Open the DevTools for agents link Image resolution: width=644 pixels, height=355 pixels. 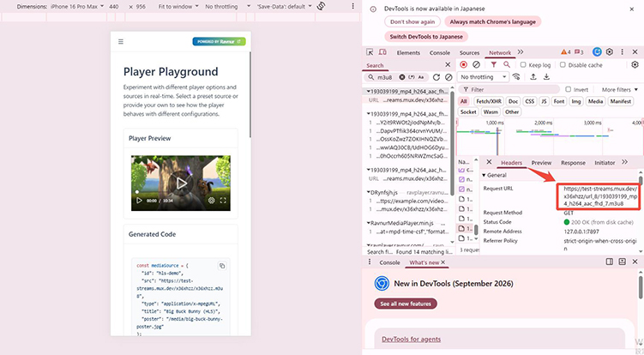click(411, 339)
